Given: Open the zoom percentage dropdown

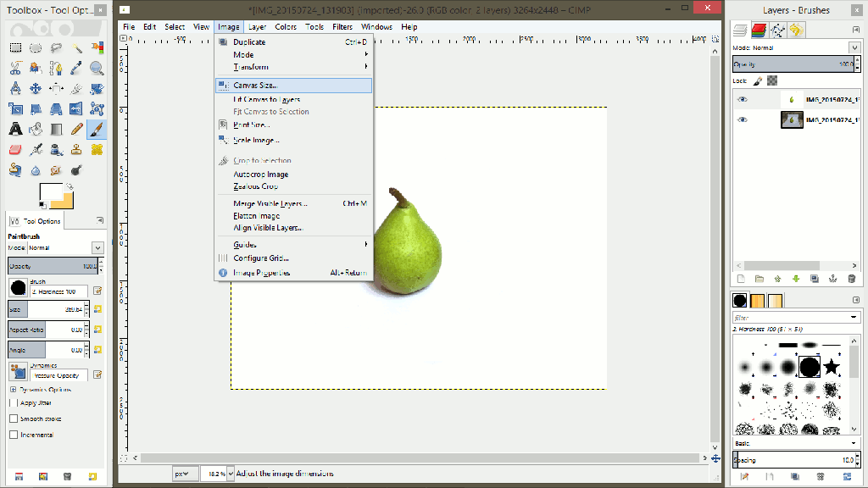Looking at the screenshot, I should pos(231,474).
